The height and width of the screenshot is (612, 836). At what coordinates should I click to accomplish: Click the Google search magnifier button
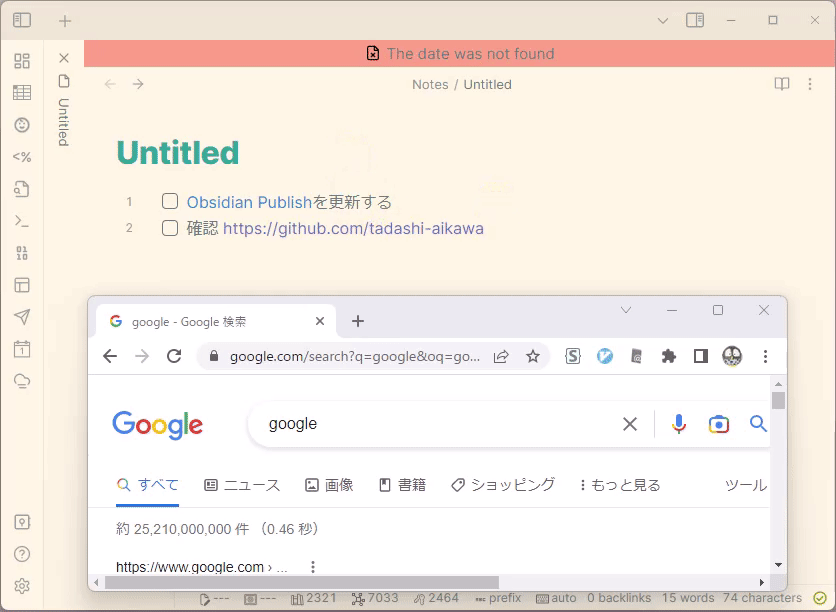tap(758, 424)
